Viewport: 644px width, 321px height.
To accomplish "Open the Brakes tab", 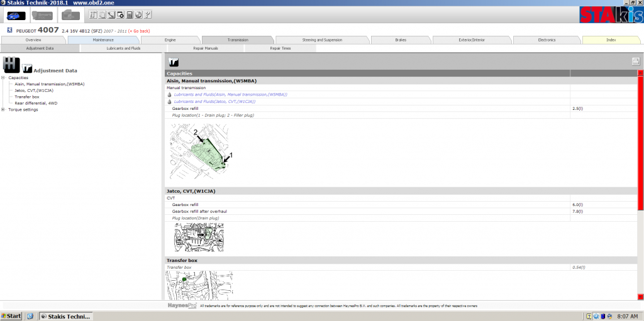I will 401,40.
